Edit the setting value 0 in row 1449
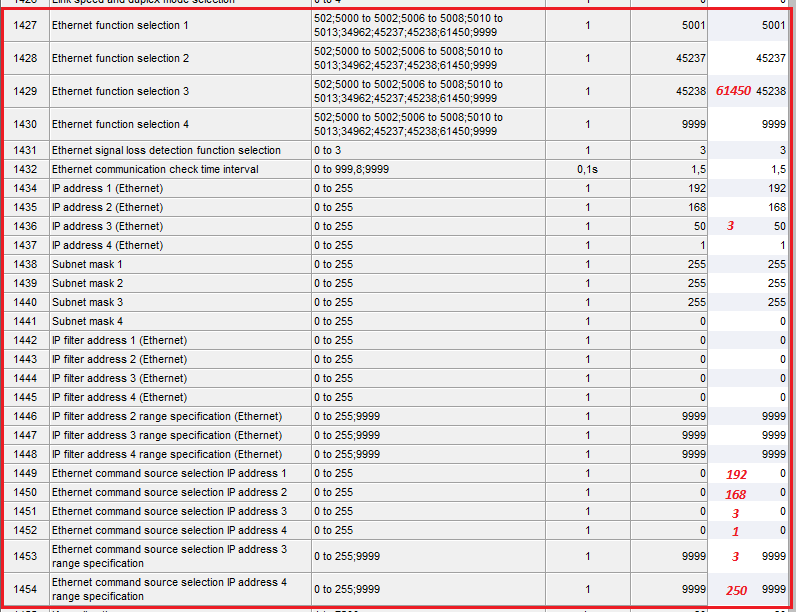Viewport: 796px width, 612px height. (748, 473)
